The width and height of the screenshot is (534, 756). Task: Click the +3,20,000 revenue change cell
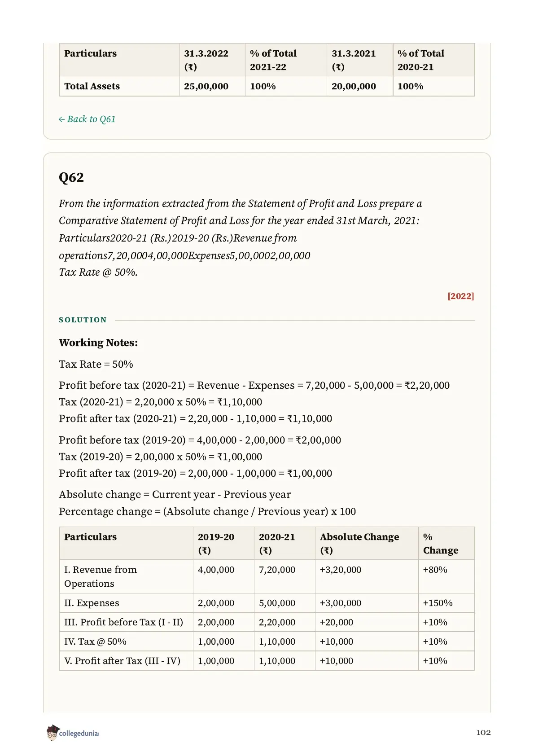(x=340, y=570)
